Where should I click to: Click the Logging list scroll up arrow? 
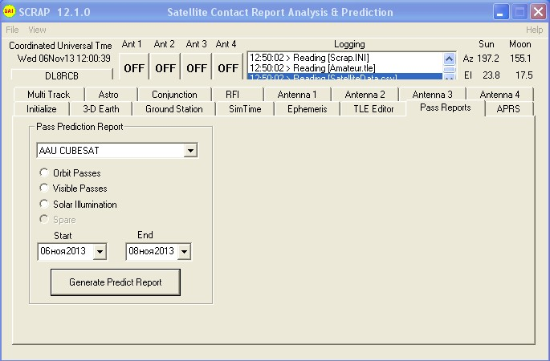(x=449, y=59)
